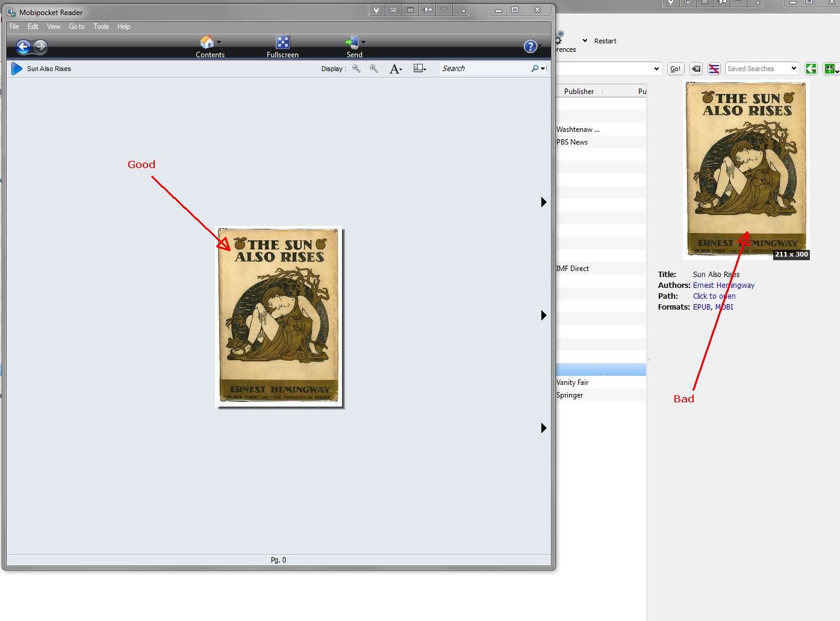Click the blue play triangle beside Sun Also Rises
The height and width of the screenshot is (621, 840).
coord(17,69)
